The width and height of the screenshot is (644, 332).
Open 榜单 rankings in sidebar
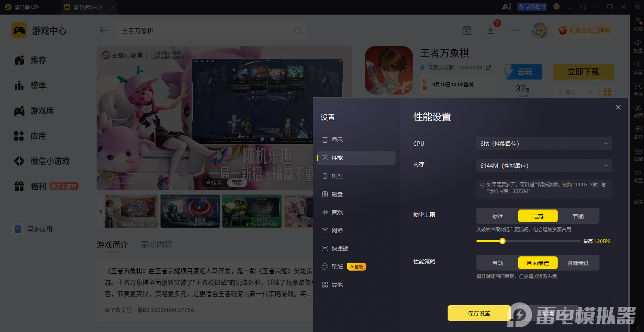point(31,85)
